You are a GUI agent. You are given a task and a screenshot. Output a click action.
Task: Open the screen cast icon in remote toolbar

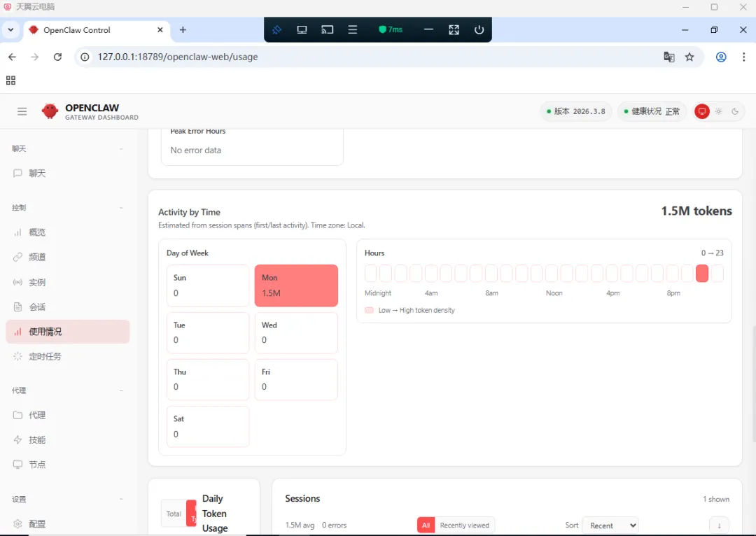click(x=328, y=30)
